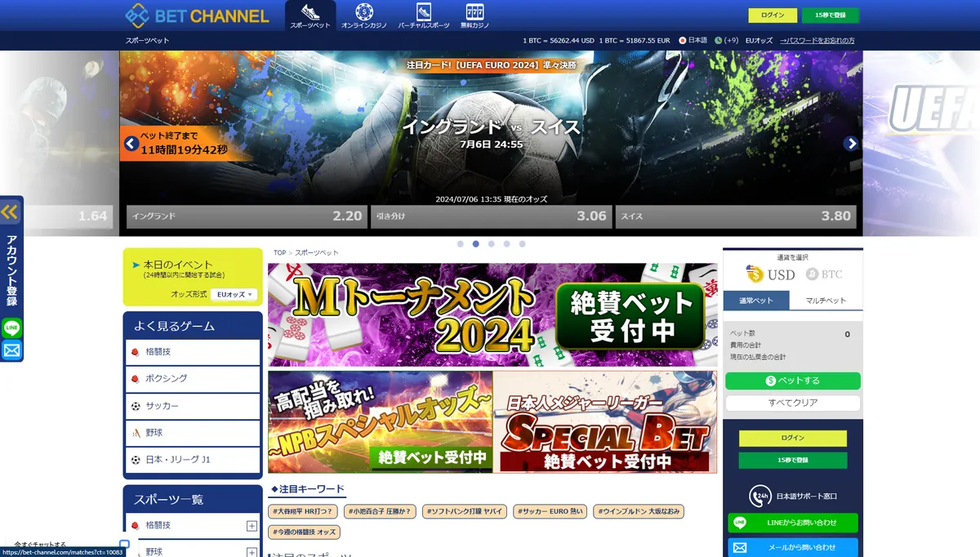Click the 24h 日本語サポート窓口 icon
This screenshot has width=980, height=557.
[760, 496]
